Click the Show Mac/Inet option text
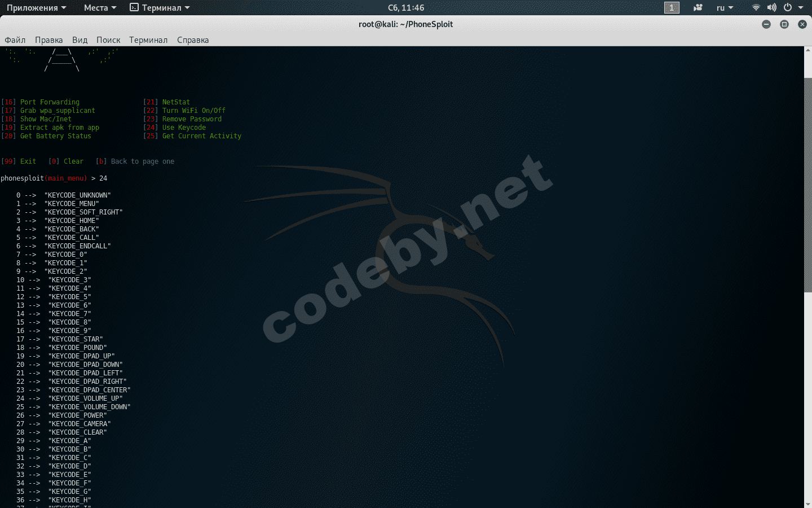 [46, 119]
